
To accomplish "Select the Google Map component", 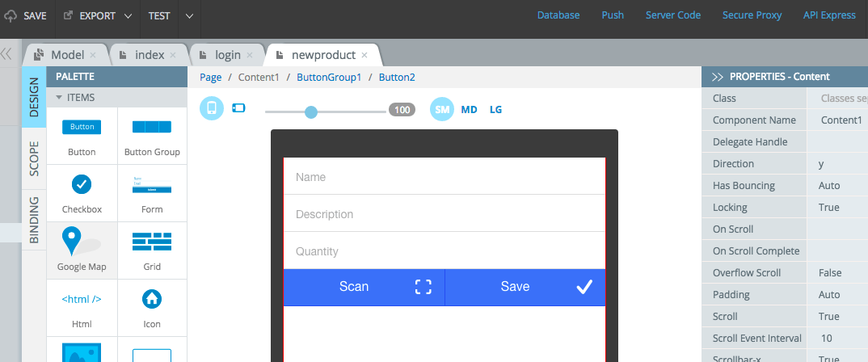I will point(82,250).
